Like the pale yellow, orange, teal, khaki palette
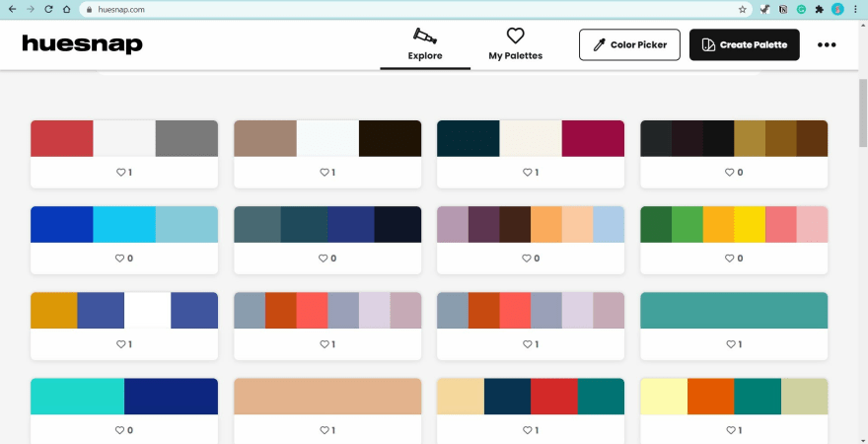Image resolution: width=868 pixels, height=444 pixels. click(x=730, y=430)
